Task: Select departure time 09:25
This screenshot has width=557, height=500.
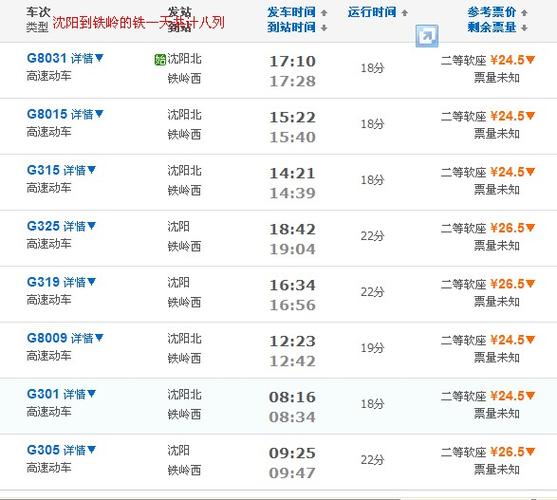Action: (292, 453)
